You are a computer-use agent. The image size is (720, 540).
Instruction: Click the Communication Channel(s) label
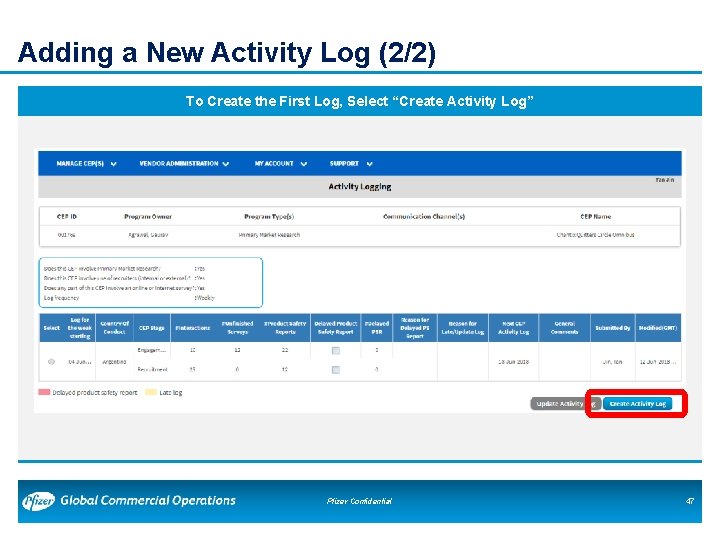(x=424, y=216)
